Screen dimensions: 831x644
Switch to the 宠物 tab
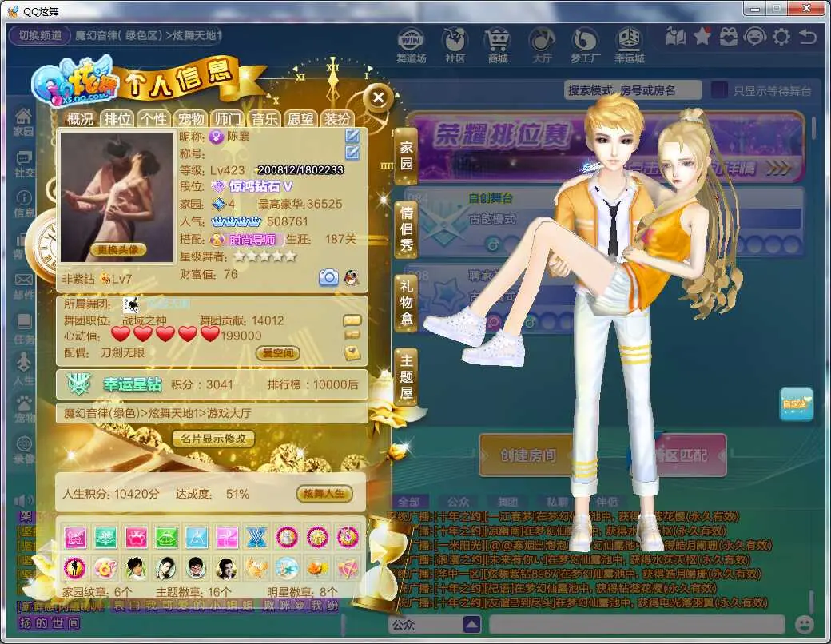191,119
